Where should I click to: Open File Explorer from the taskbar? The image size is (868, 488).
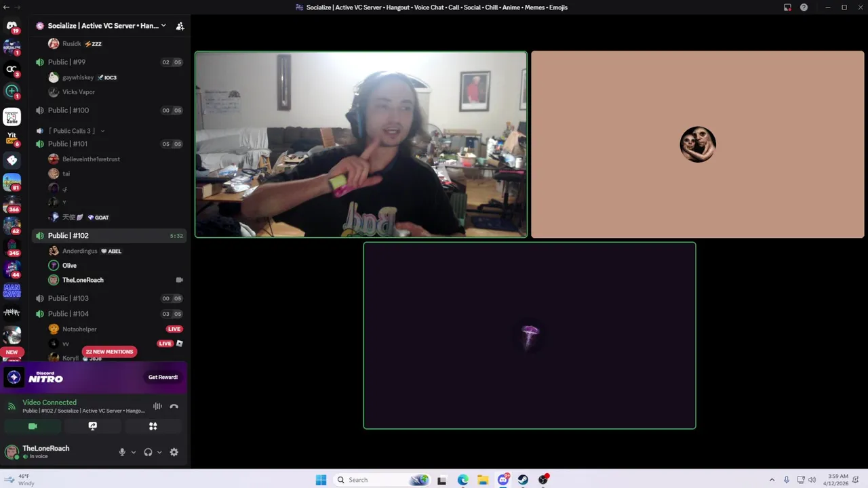(x=483, y=480)
